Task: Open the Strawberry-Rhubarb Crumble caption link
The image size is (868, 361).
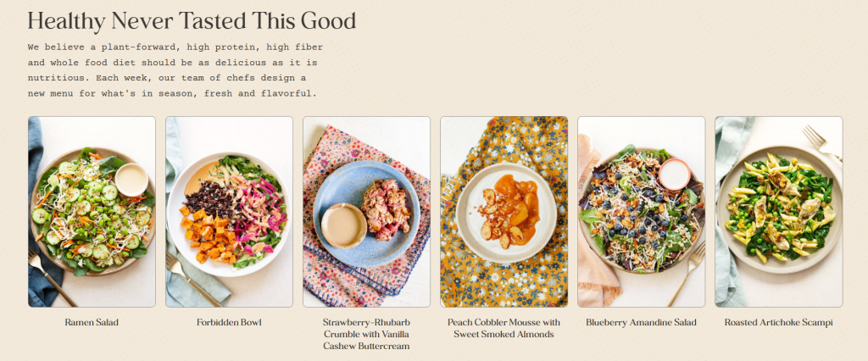Action: point(366,334)
